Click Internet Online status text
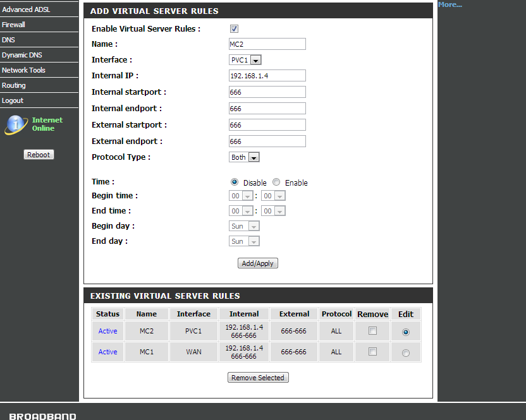This screenshot has width=526, height=420. (x=47, y=124)
